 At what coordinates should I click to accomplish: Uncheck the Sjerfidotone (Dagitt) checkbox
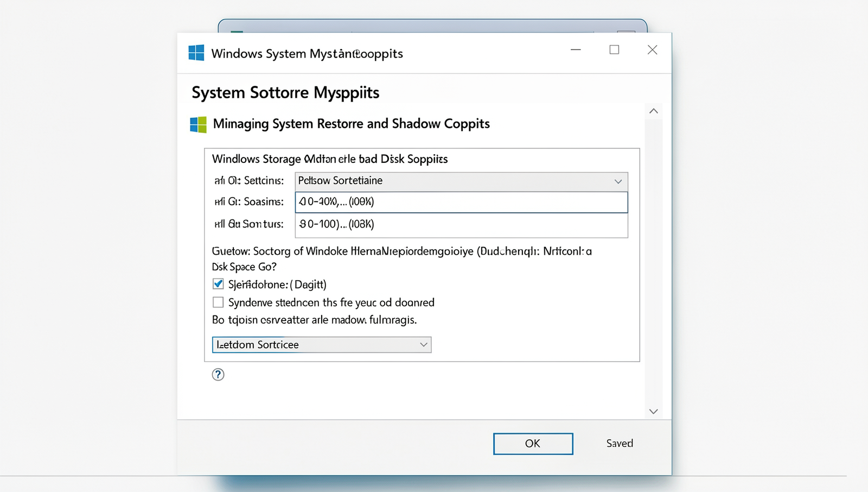pyautogui.click(x=218, y=284)
